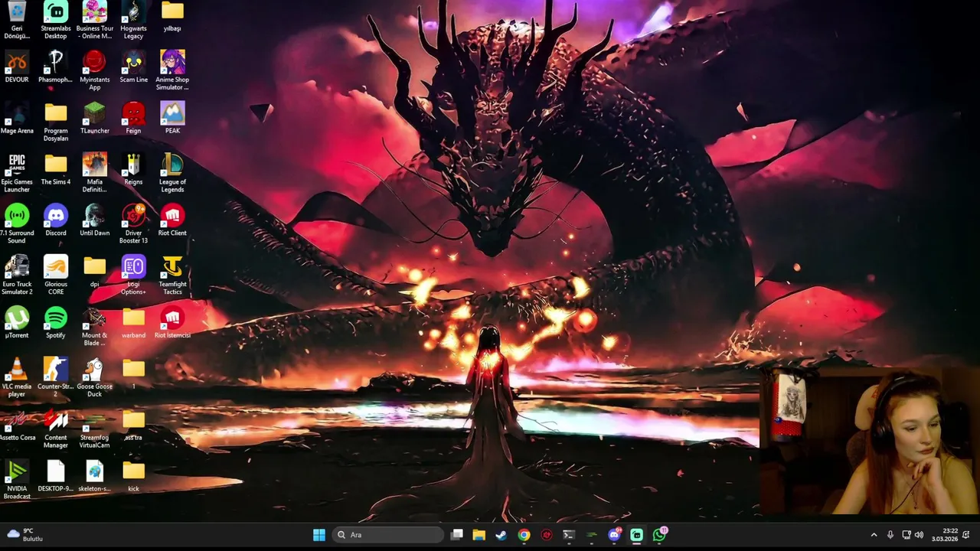Launch the Riot İstemcisi shortcut
Viewport: 980px width, 551px height.
point(172,323)
